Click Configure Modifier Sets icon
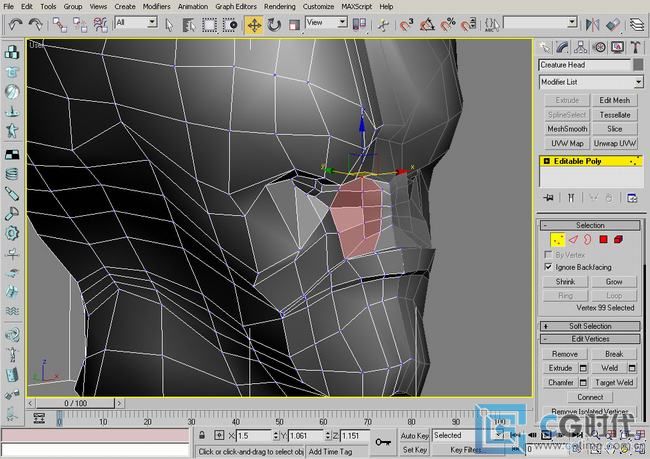 tap(632, 198)
